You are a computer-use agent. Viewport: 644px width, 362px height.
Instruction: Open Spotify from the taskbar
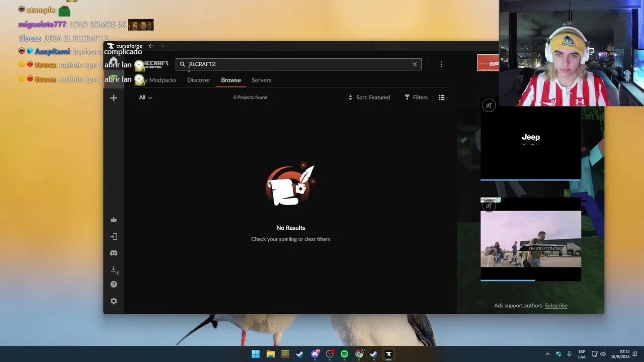pyautogui.click(x=344, y=354)
